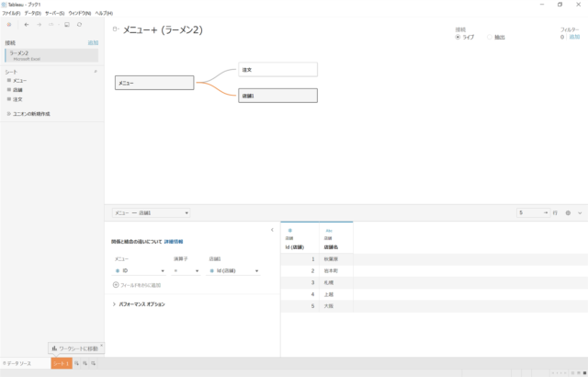This screenshot has height=377, width=588.
Task: Refresh the data source with toolbar icon
Action: 79,25
